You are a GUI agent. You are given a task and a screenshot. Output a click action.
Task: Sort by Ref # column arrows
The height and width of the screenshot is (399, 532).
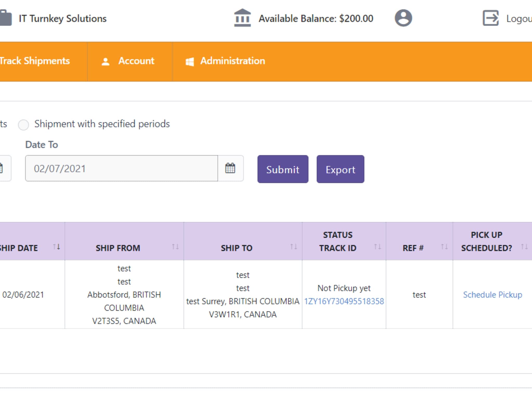444,247
